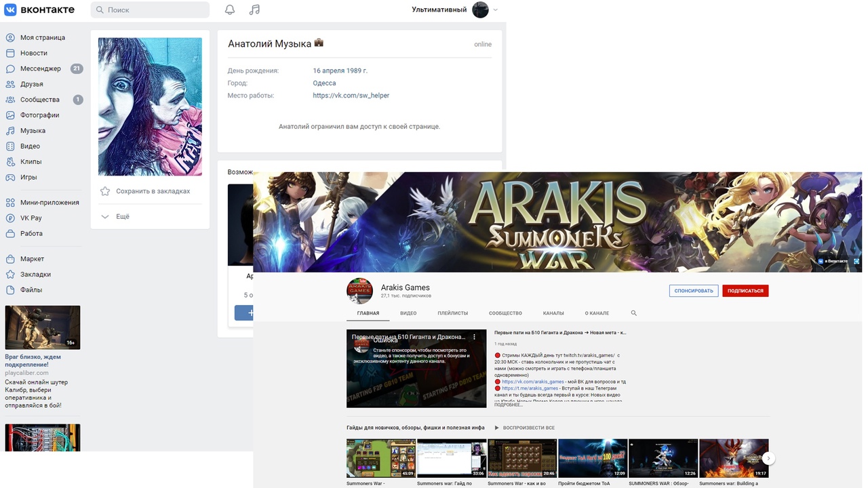
Task: Open the Clips section in sidebar
Action: click(31, 161)
